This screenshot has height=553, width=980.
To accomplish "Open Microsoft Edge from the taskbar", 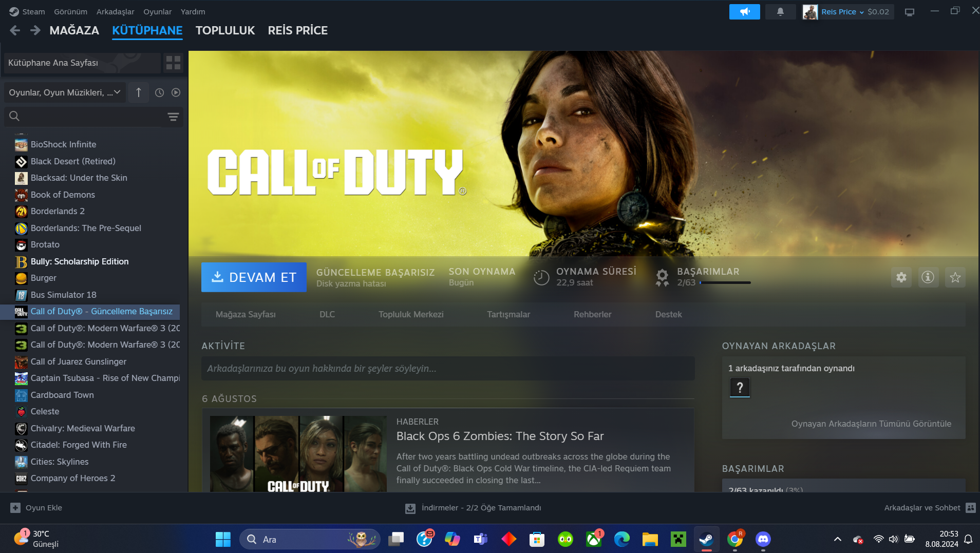I will pos(622,539).
